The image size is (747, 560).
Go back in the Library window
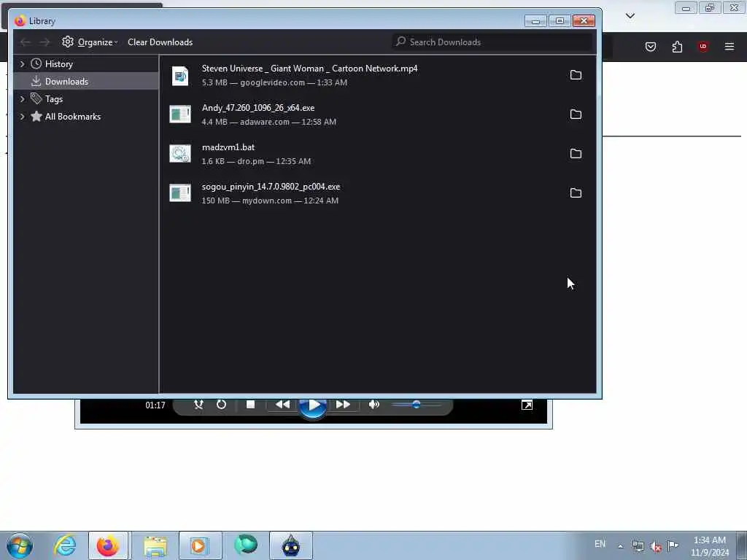26,42
